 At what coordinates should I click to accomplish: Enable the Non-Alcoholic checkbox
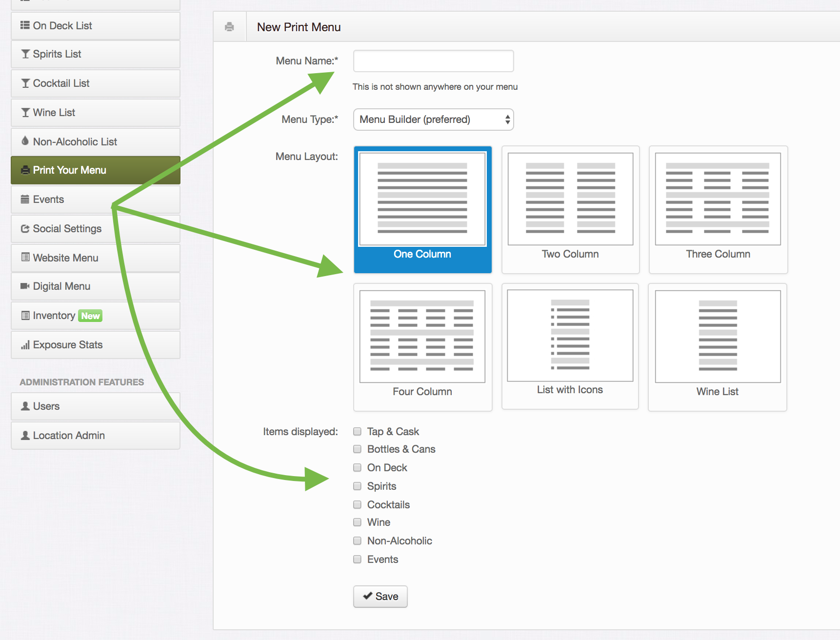point(357,540)
